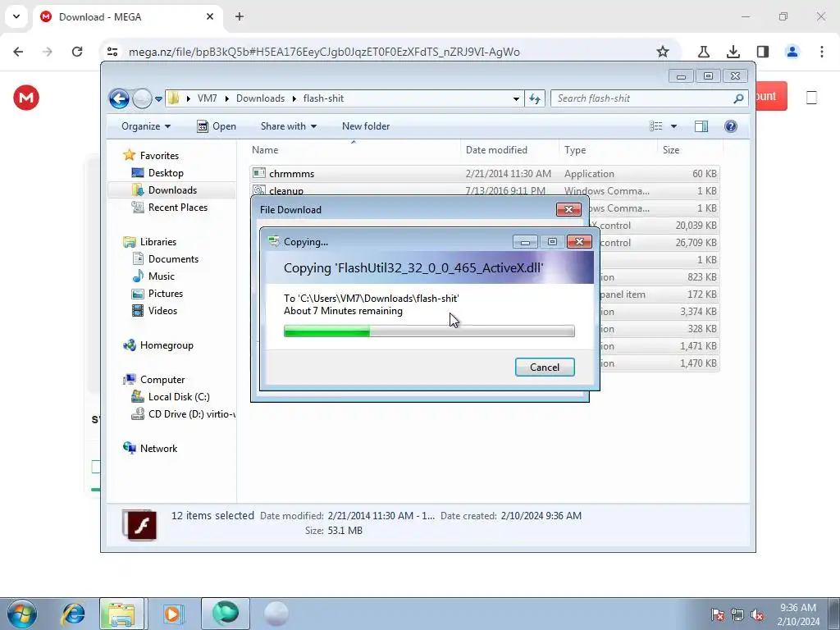The height and width of the screenshot is (630, 840).
Task: Click Open in the Explorer toolbar
Action: [x=217, y=126]
